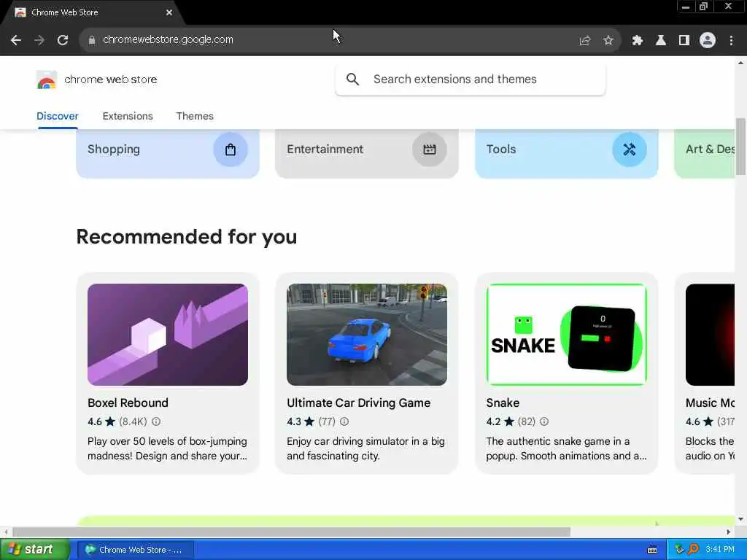
Task: Click Ultimate Car Driving rating info icon
Action: click(344, 421)
